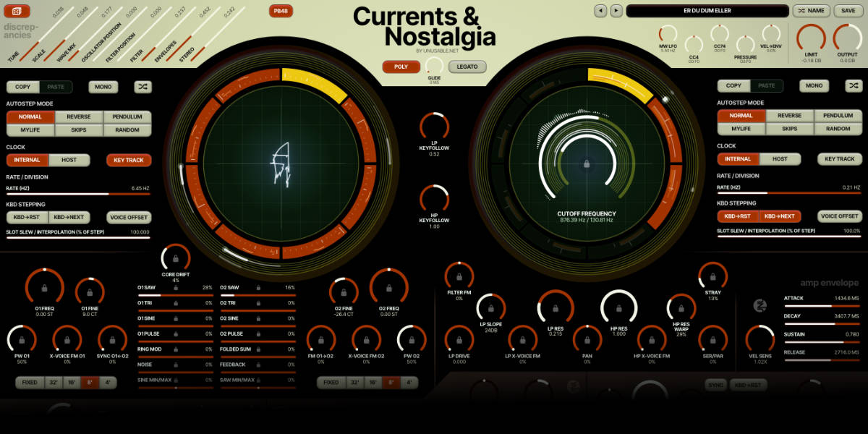Viewport: 868px width, 434px height.
Task: Click oscillator-side COPY button
Action: (23, 87)
